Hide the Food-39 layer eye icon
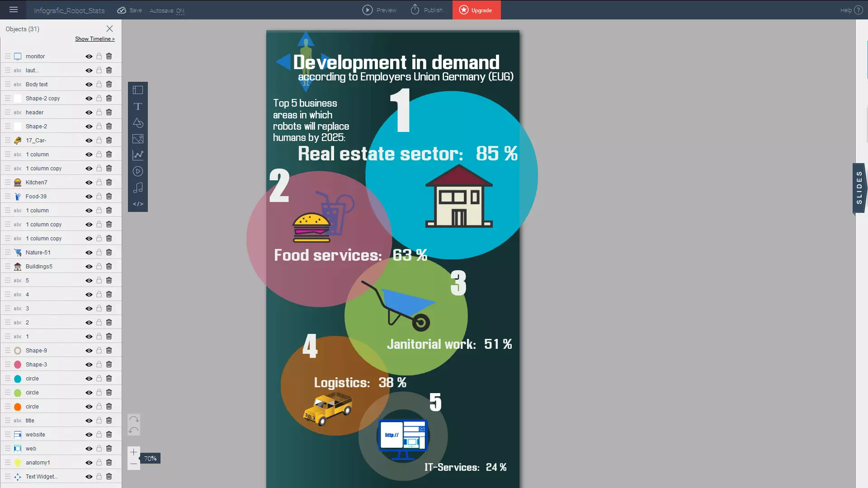The width and height of the screenshot is (868, 488). click(x=89, y=196)
